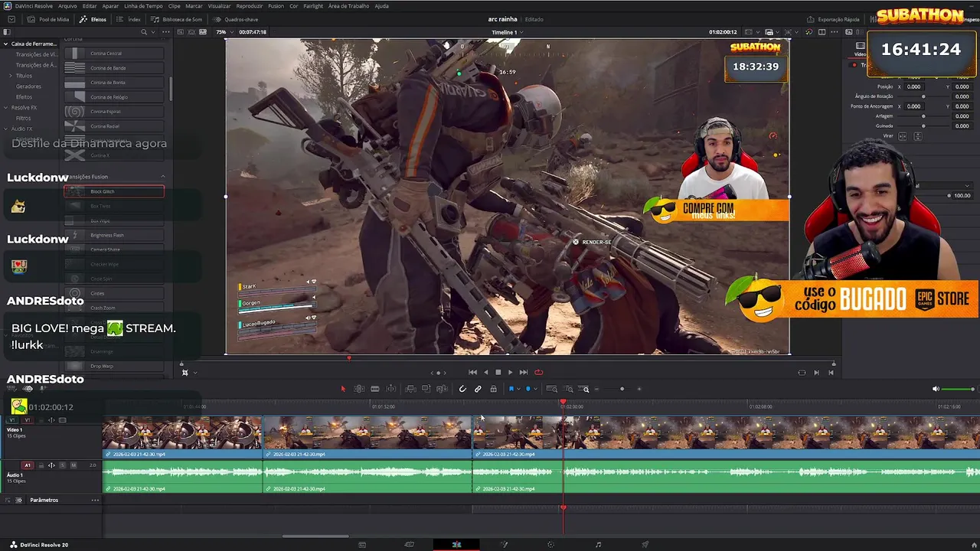This screenshot has height=551, width=980.
Task: Open the Fairlight menu
Action: point(313,5)
